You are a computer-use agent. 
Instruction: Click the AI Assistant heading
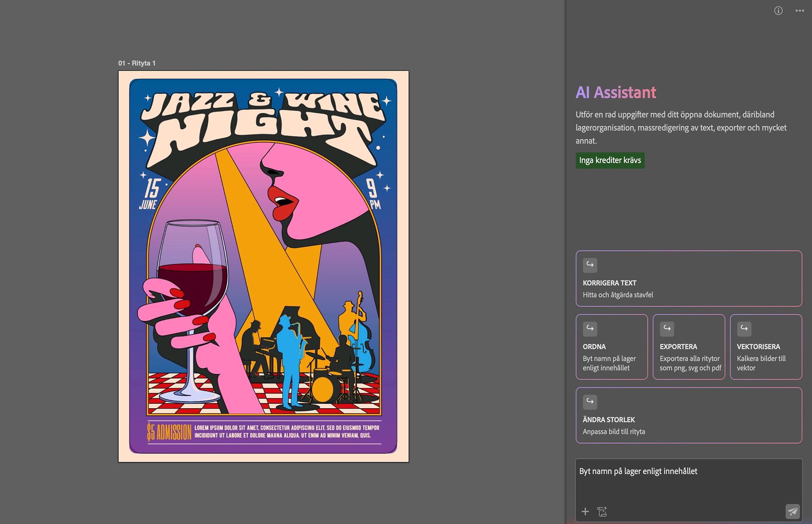(x=616, y=92)
